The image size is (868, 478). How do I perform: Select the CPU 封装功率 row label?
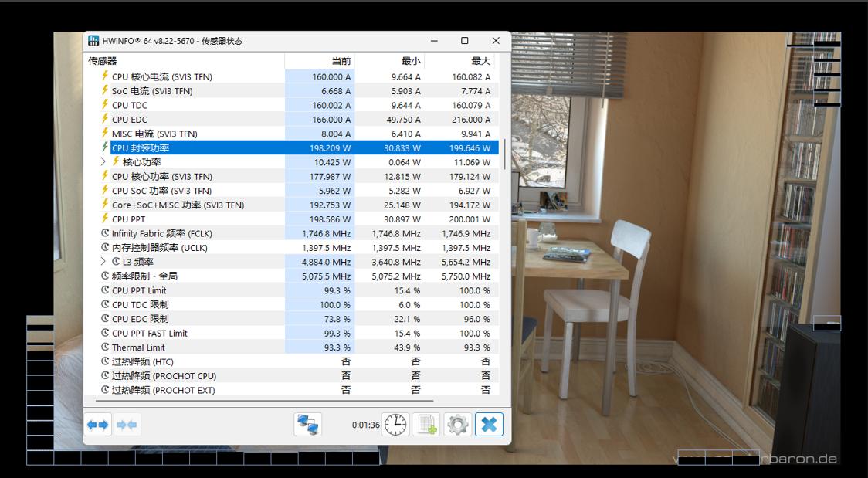coord(141,147)
